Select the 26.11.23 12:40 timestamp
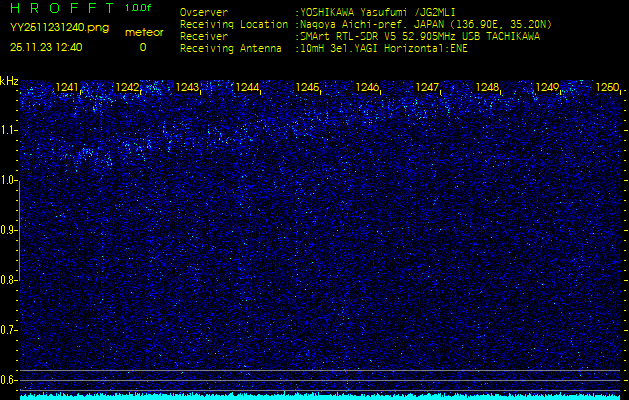 tap(46, 47)
